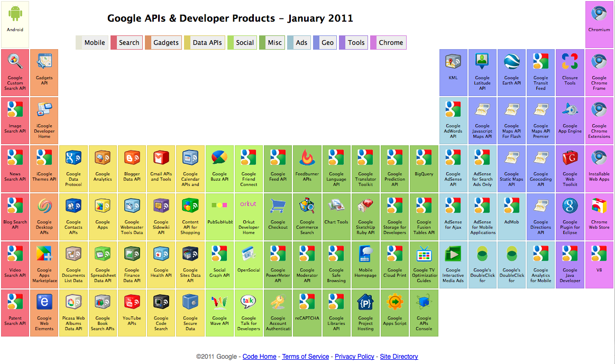Select the Chrome Web Store tile
The image size is (615, 364).
pyautogui.click(x=599, y=217)
